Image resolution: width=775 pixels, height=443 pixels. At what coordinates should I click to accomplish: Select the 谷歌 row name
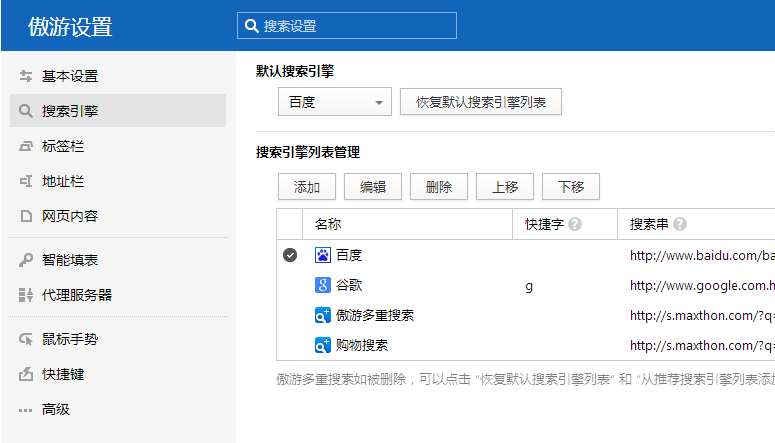click(349, 285)
